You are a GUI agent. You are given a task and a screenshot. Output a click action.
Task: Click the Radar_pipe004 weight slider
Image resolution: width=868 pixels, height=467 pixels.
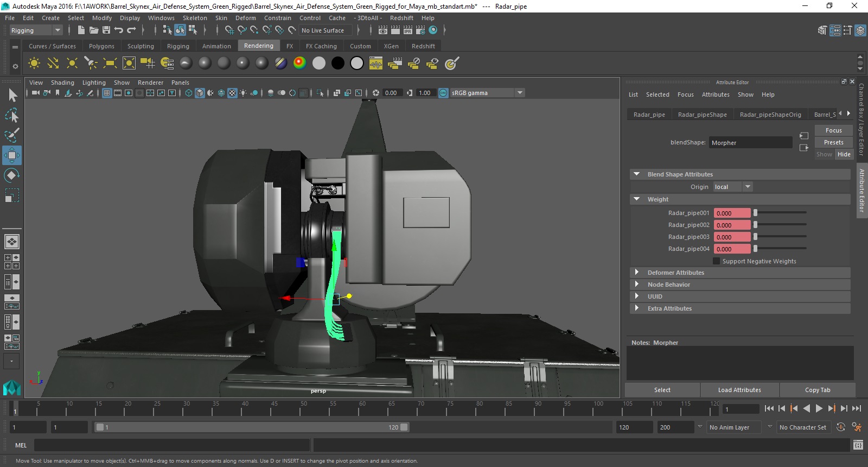[780, 249]
